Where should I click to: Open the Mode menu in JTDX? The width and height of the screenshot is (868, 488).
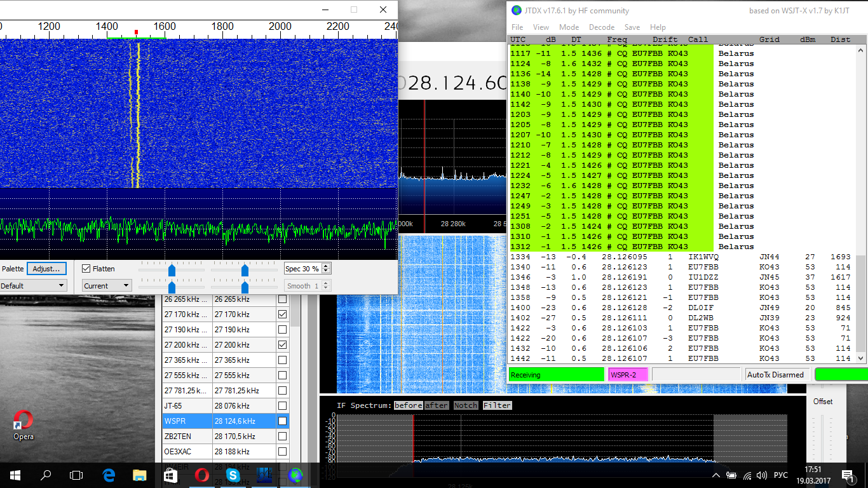[x=569, y=27]
